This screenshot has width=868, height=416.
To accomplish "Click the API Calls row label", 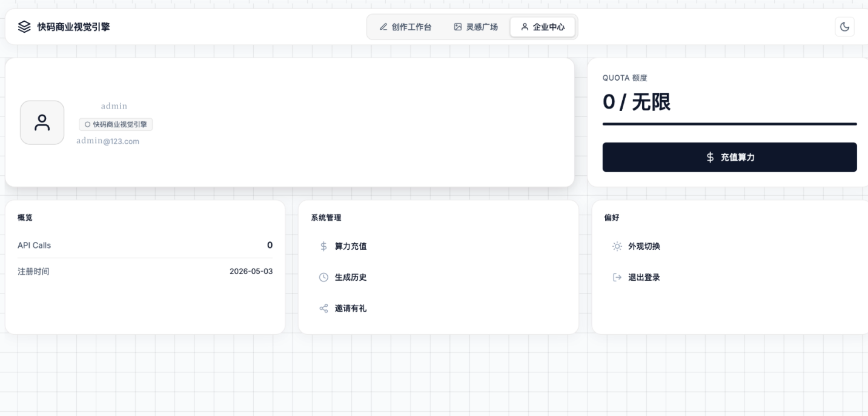I will (35, 246).
